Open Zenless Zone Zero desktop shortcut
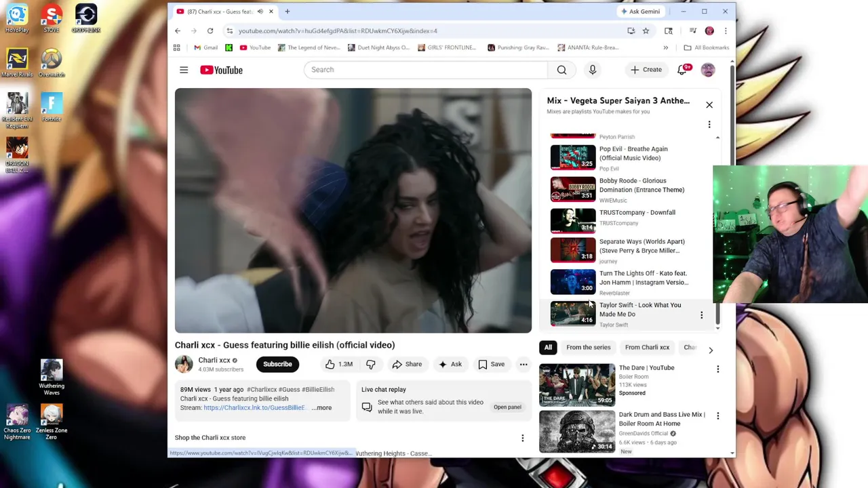The height and width of the screenshot is (488, 868). pyautogui.click(x=52, y=422)
